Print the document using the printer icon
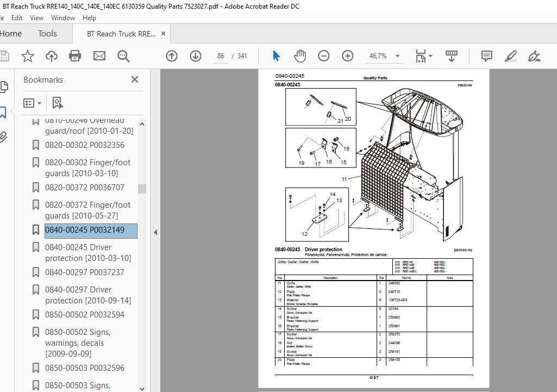557x392 pixels. coord(75,56)
